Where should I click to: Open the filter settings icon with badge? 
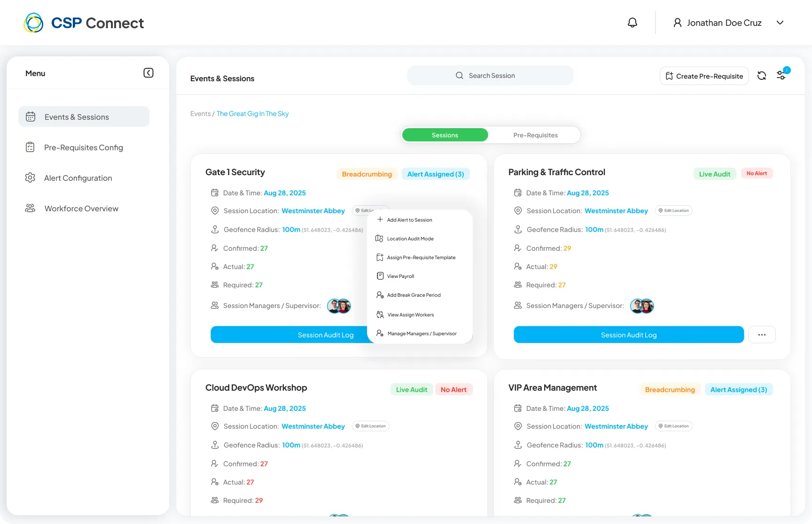pyautogui.click(x=781, y=75)
